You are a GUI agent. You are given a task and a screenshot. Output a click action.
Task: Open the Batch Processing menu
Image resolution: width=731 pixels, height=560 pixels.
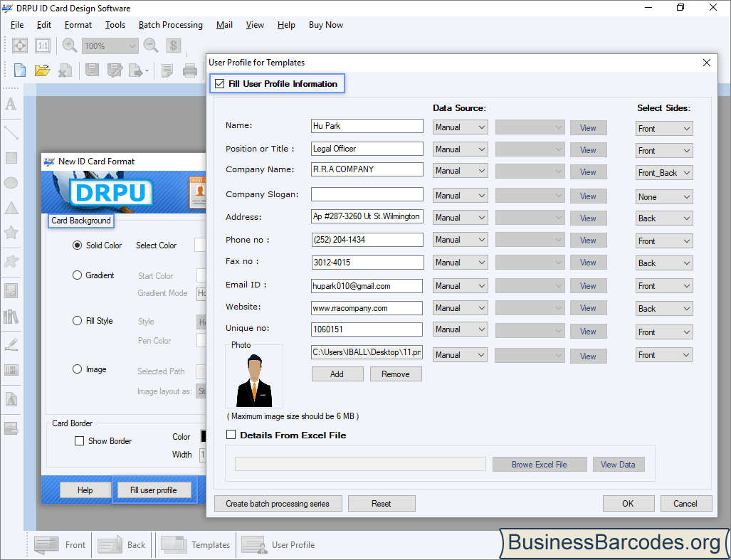[171, 25]
